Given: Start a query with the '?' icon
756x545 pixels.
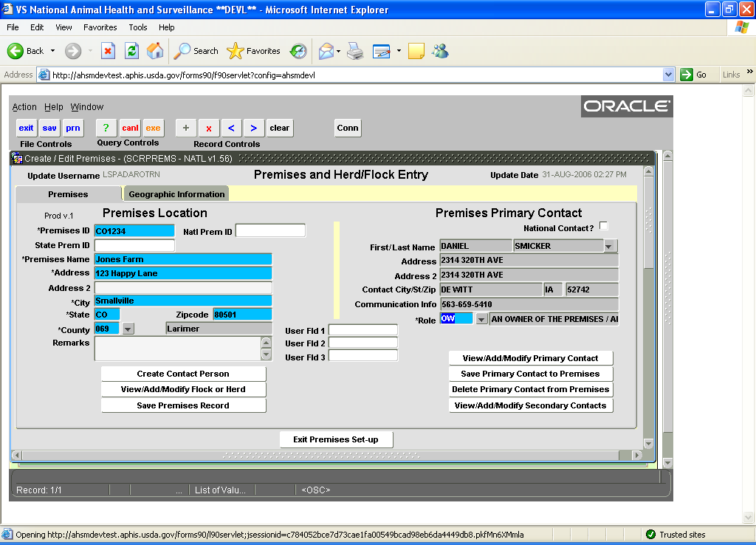Looking at the screenshot, I should (106, 128).
